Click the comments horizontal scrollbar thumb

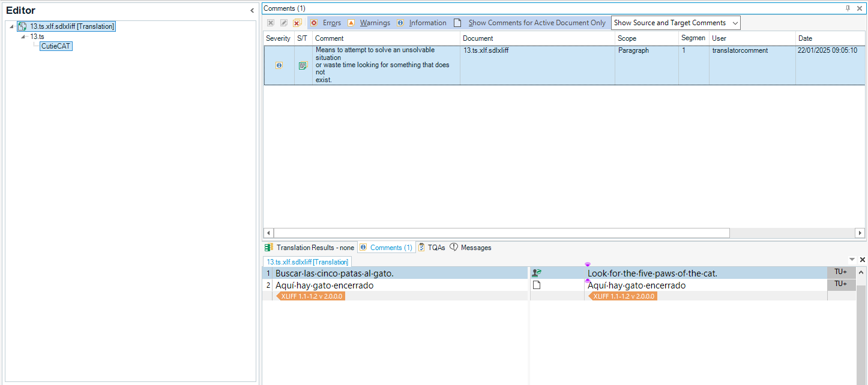pyautogui.click(x=501, y=233)
